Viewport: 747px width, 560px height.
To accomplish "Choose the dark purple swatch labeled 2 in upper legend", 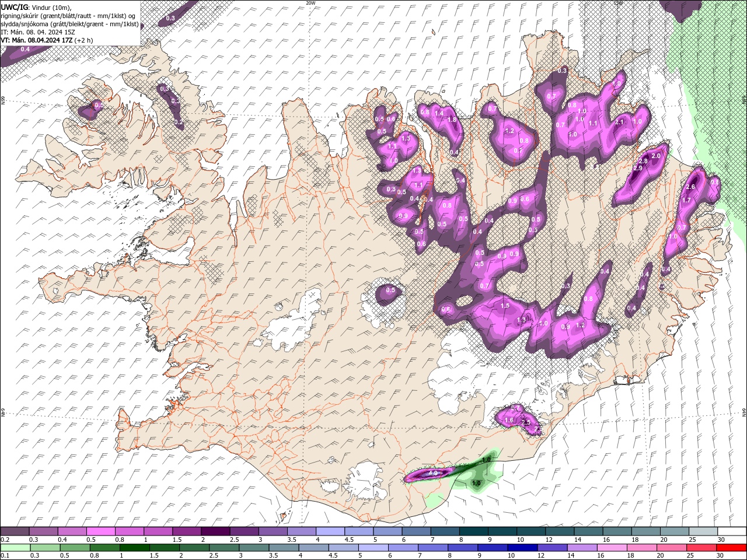I will [x=215, y=531].
